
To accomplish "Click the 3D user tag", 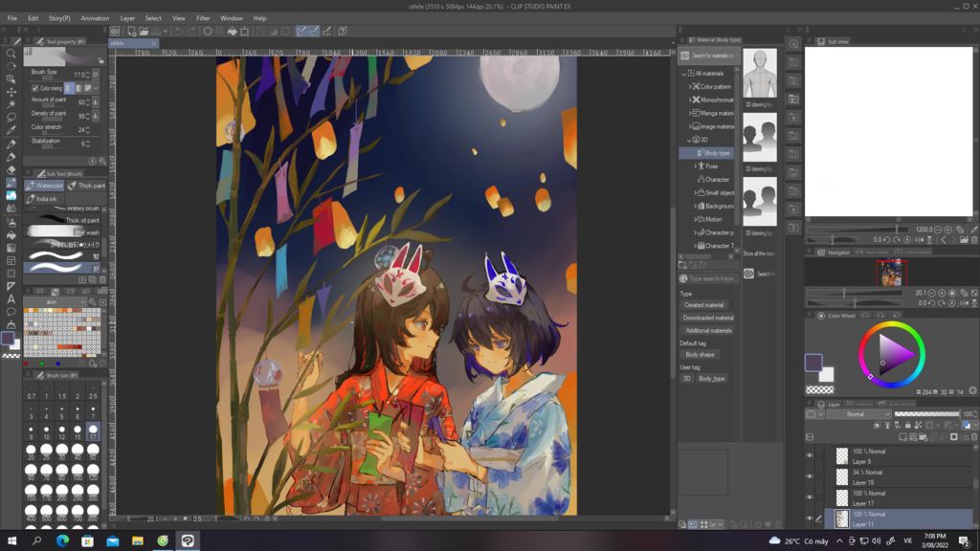I will click(x=686, y=379).
